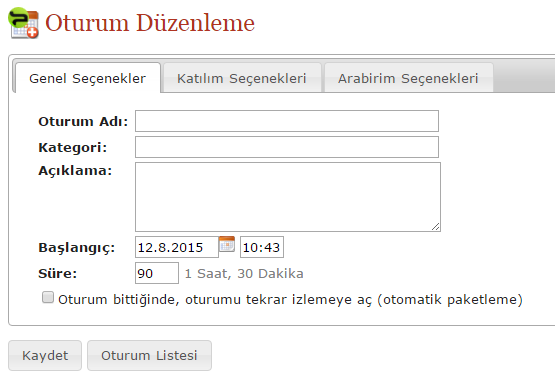The height and width of the screenshot is (380, 555).
Task: Select the Süre duration field with 90
Action: click(x=157, y=273)
